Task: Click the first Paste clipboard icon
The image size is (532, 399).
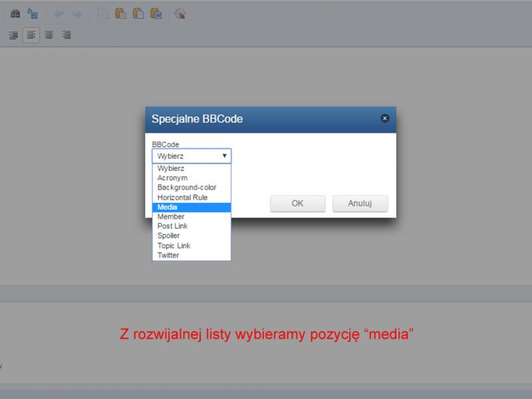Action: pyautogui.click(x=120, y=13)
